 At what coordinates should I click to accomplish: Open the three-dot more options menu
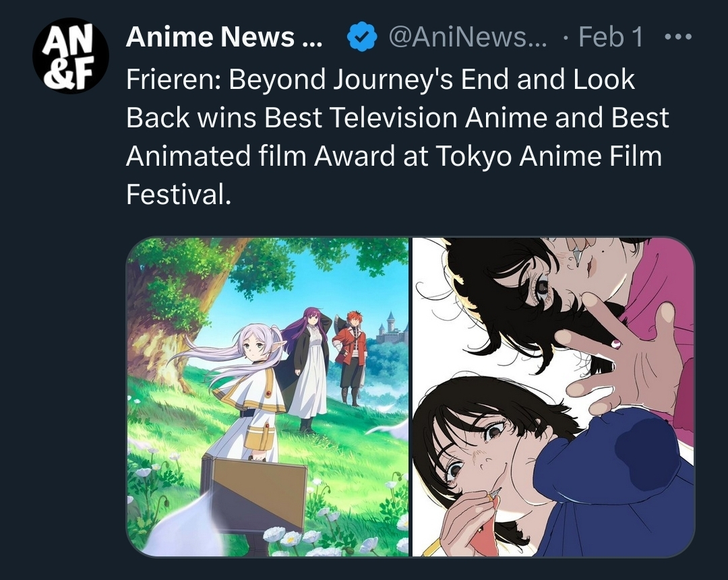[678, 36]
